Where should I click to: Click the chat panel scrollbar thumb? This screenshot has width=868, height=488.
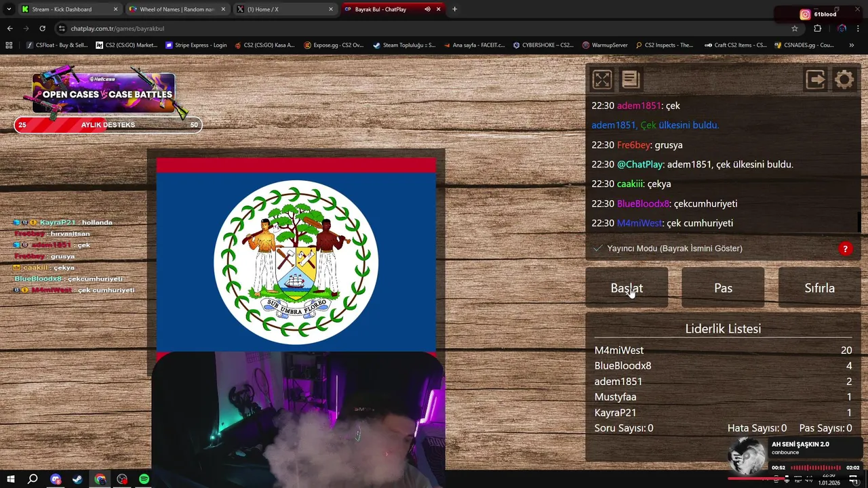coord(859,222)
